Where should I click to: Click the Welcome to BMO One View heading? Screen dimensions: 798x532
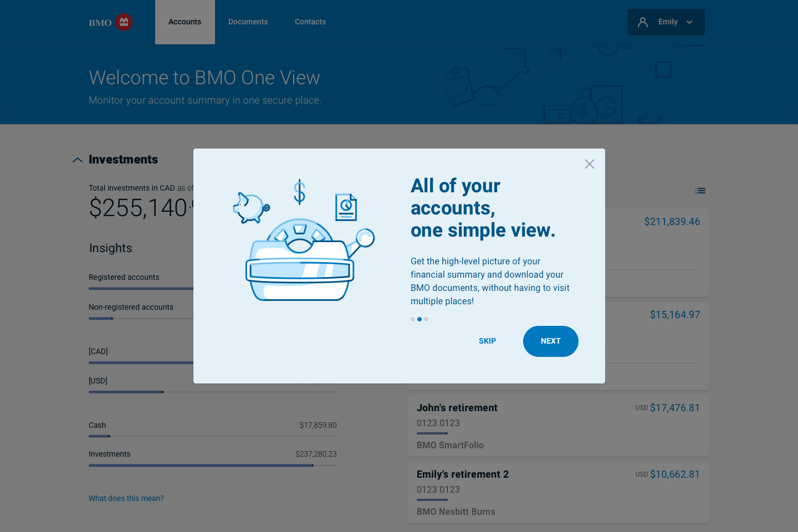click(204, 78)
